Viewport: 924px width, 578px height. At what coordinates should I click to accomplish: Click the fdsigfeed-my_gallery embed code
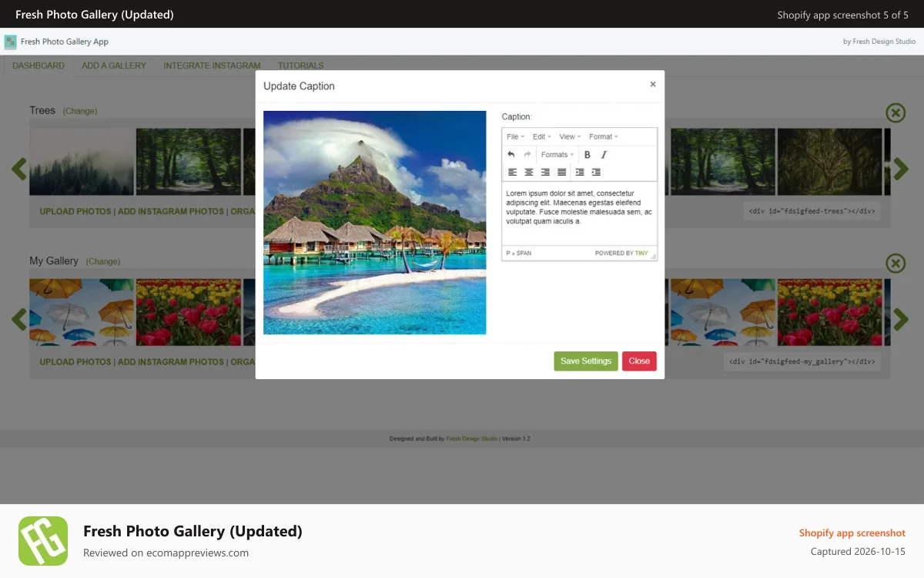coord(802,361)
